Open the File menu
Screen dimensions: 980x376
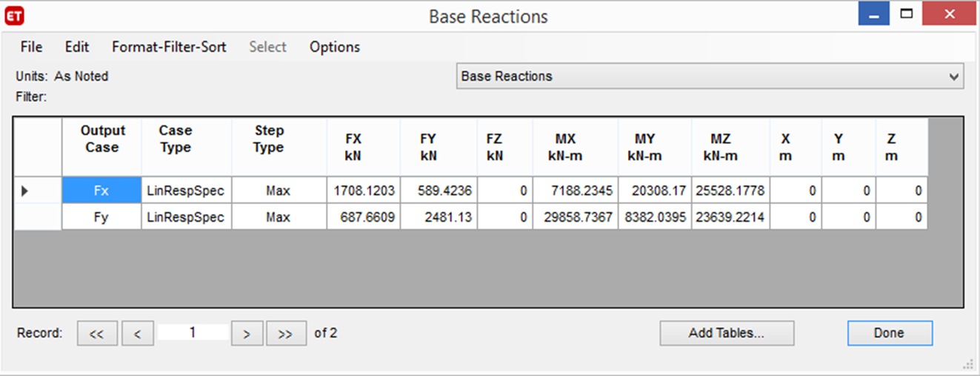point(31,47)
